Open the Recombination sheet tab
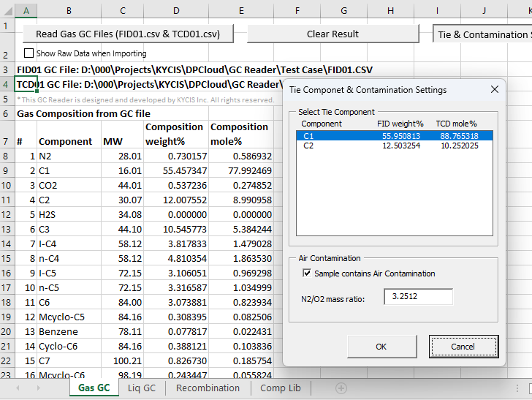Viewport: 532px width, 400px height. click(208, 388)
